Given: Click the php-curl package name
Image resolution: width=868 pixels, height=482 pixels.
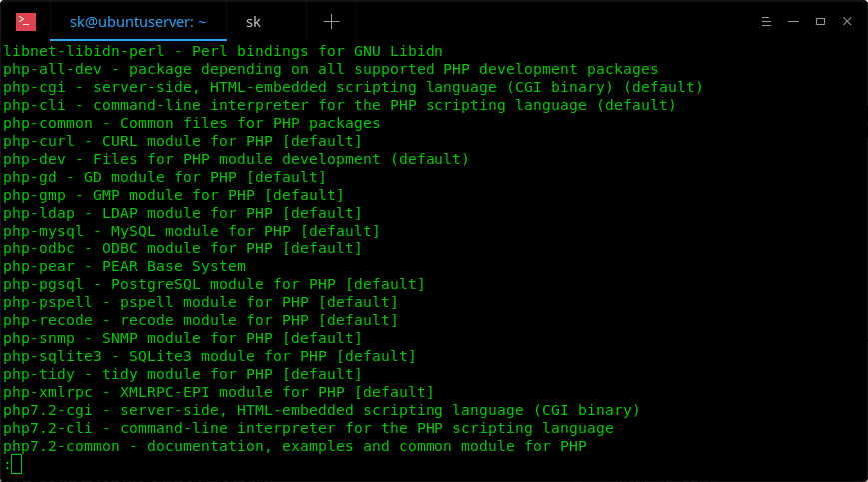Looking at the screenshot, I should [x=34, y=141].
